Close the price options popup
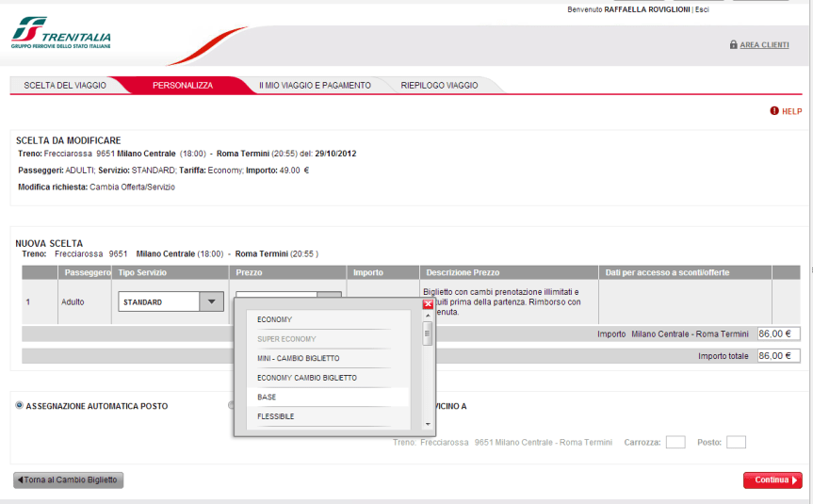The image size is (813, 504). coord(428,304)
